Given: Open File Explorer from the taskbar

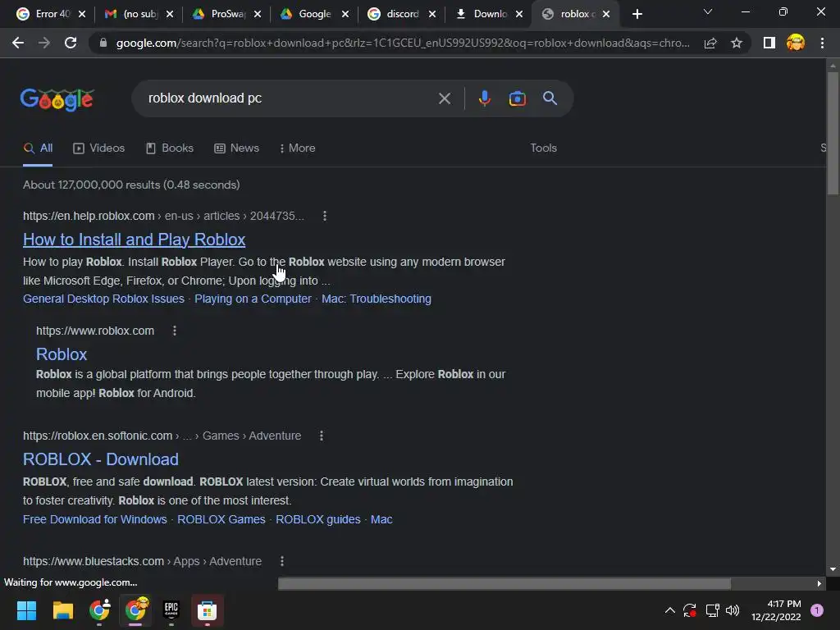Looking at the screenshot, I should 62,610.
